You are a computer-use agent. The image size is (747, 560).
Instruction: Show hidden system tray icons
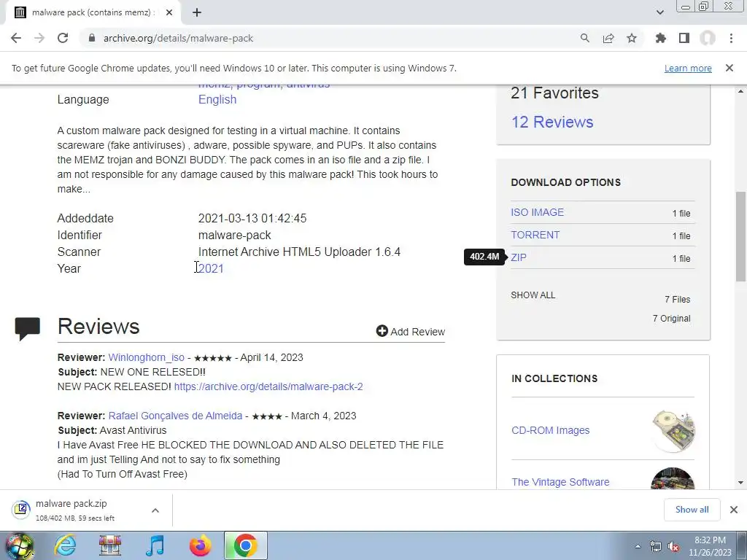point(638,546)
